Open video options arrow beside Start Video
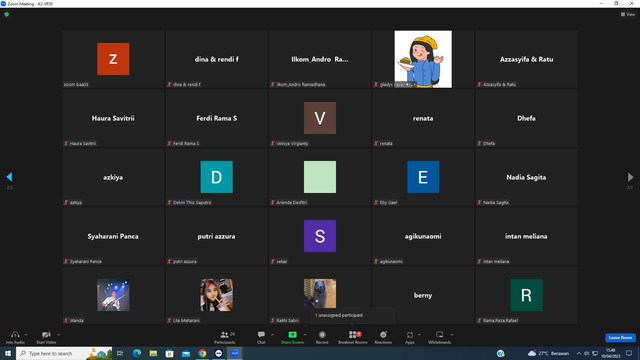 tap(58, 335)
